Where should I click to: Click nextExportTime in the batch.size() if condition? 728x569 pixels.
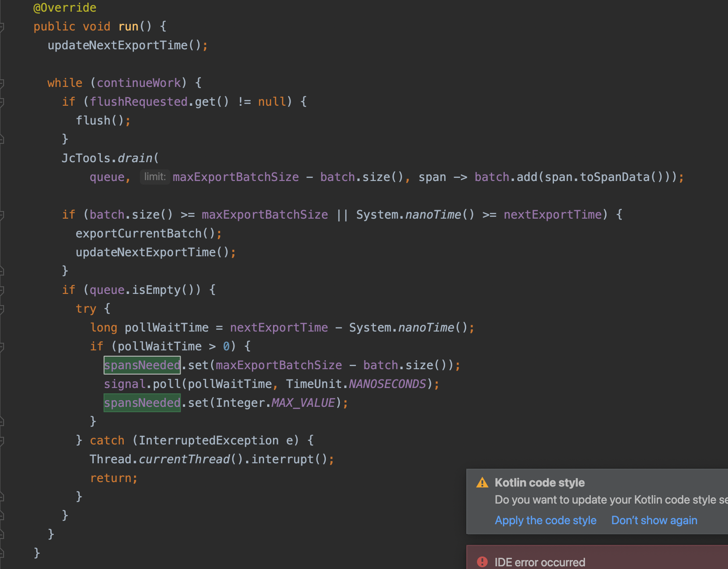coord(552,215)
